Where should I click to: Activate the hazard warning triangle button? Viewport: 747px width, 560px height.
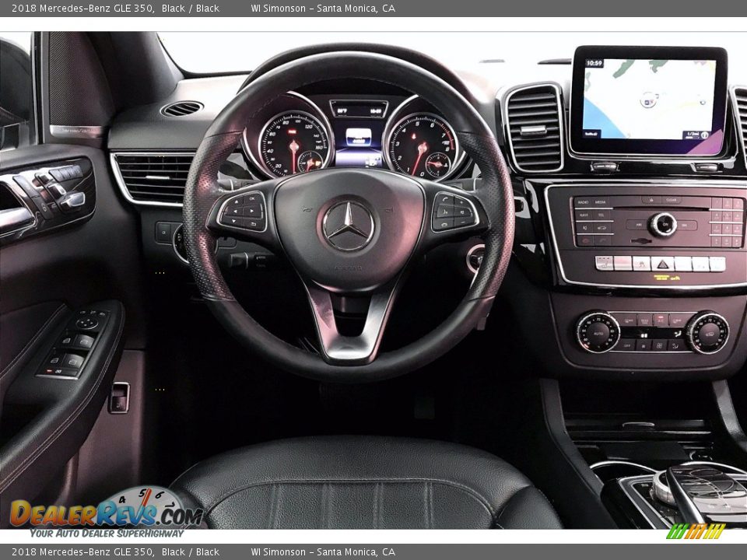coord(663,264)
